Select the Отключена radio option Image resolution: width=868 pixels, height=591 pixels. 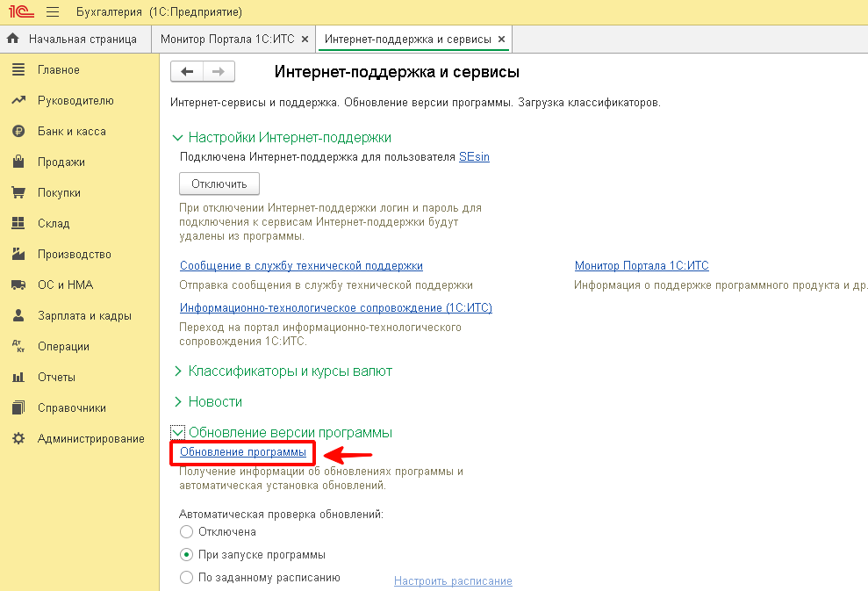(187, 532)
